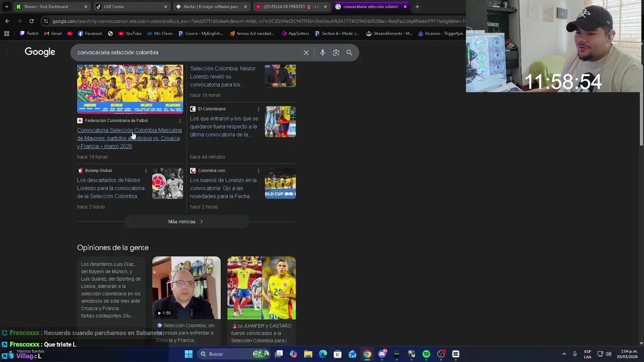Open Windows Start menu
644x362 pixels.
[189, 354]
